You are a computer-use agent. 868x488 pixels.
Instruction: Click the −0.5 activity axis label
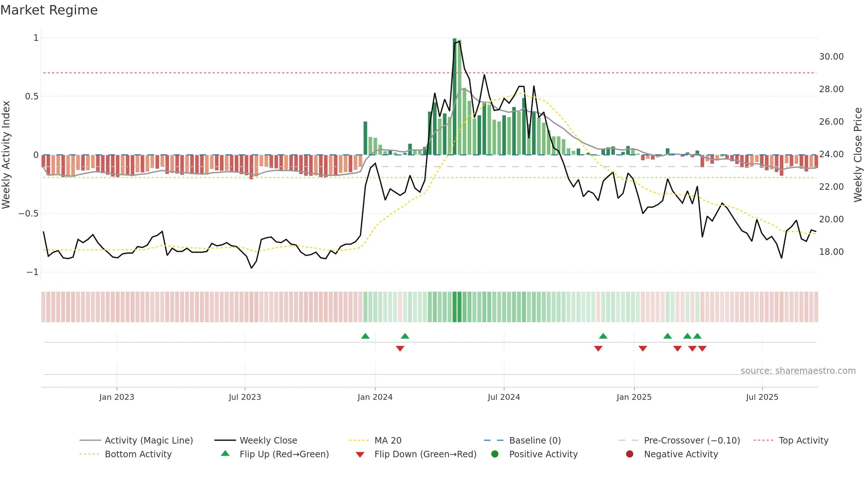click(x=28, y=214)
